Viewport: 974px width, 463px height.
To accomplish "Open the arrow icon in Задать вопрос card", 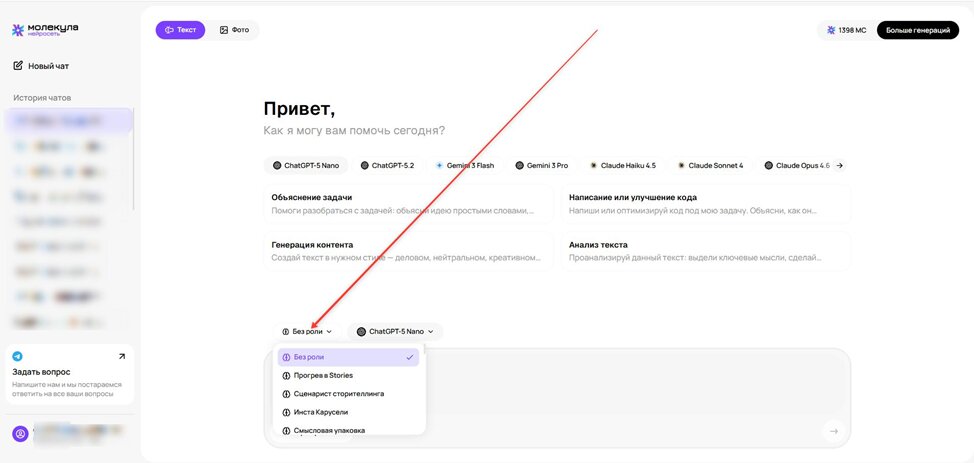I will [x=122, y=356].
